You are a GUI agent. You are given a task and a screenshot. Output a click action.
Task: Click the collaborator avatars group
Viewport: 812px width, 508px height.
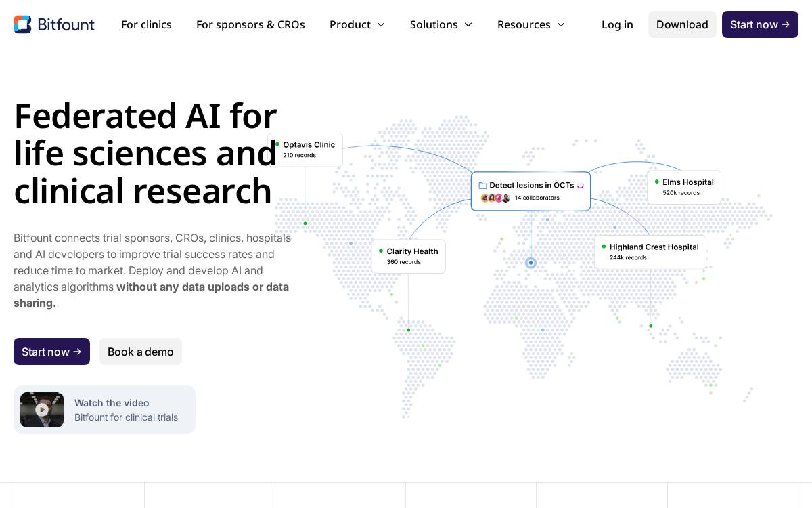[x=495, y=198]
